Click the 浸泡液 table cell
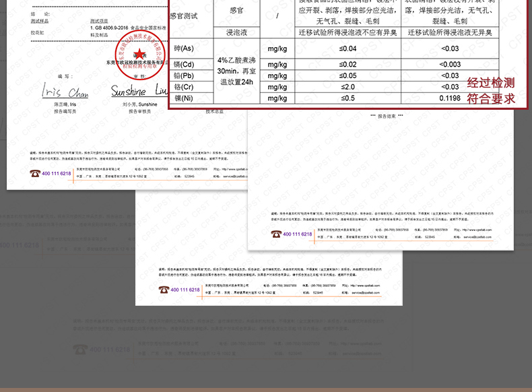The width and height of the screenshot is (532, 392). 235,32
